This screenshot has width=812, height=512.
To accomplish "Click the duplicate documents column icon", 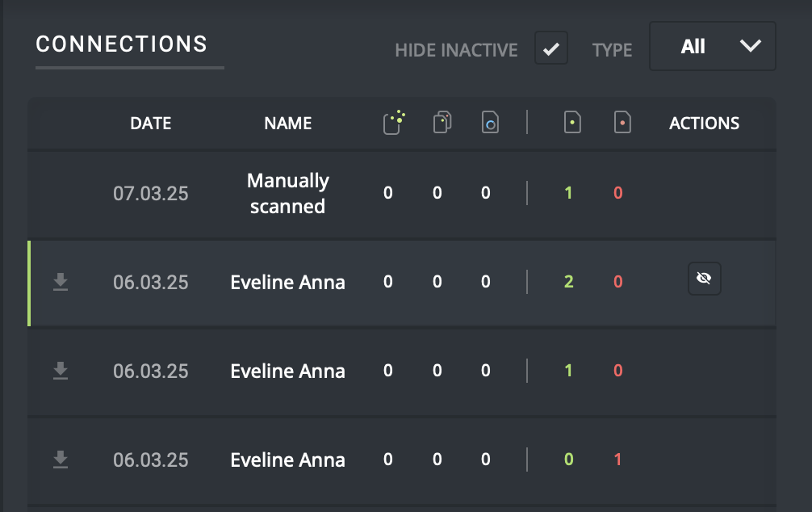I will (x=442, y=123).
